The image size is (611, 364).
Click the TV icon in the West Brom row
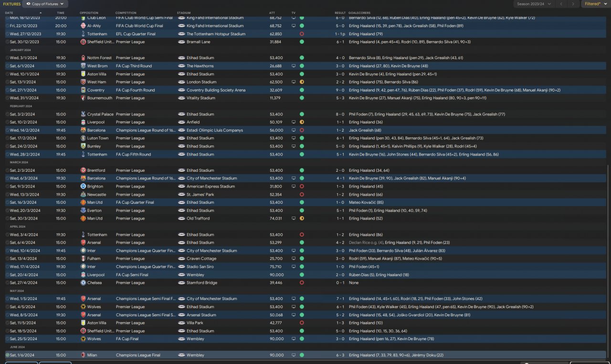point(294,66)
